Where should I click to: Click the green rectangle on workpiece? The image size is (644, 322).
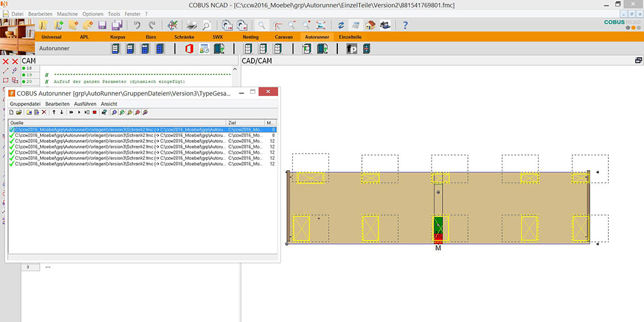438,225
